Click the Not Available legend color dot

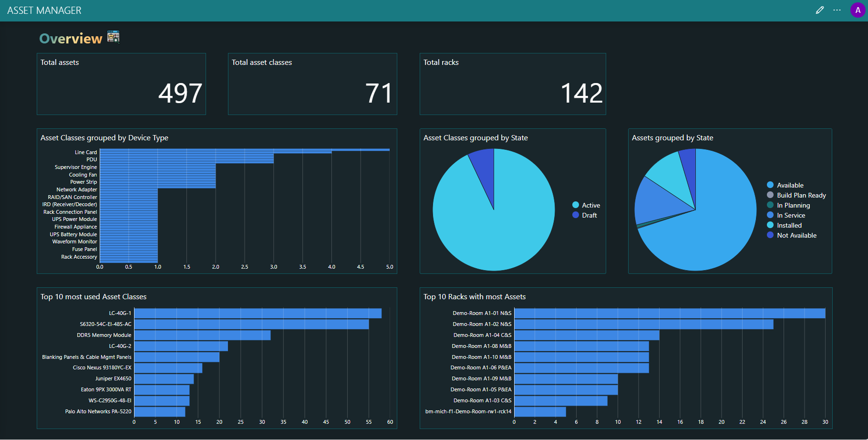[770, 235]
